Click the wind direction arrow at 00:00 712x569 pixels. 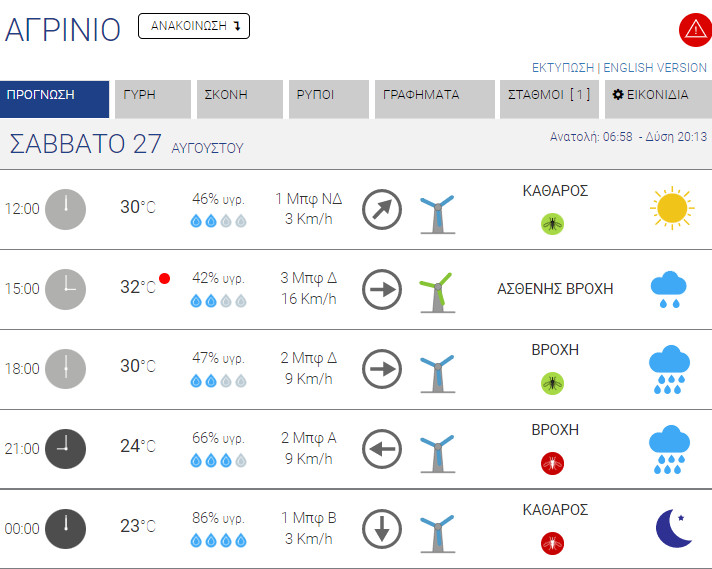click(x=381, y=528)
